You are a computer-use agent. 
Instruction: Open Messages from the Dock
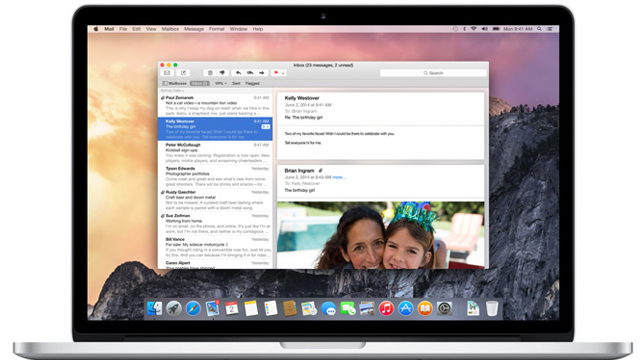328,309
